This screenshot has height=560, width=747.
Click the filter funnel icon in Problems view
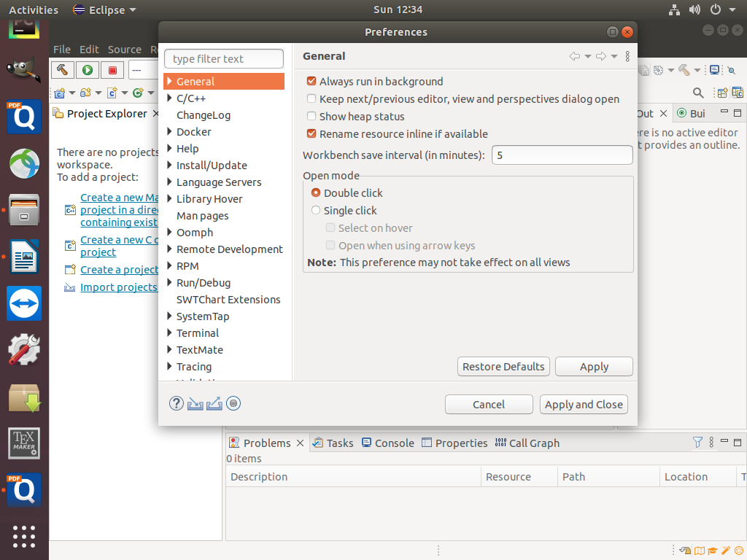697,443
